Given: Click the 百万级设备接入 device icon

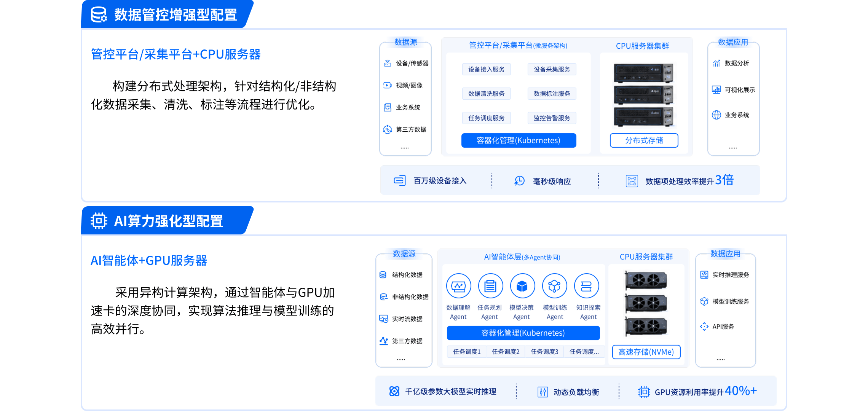Looking at the screenshot, I should tap(400, 180).
